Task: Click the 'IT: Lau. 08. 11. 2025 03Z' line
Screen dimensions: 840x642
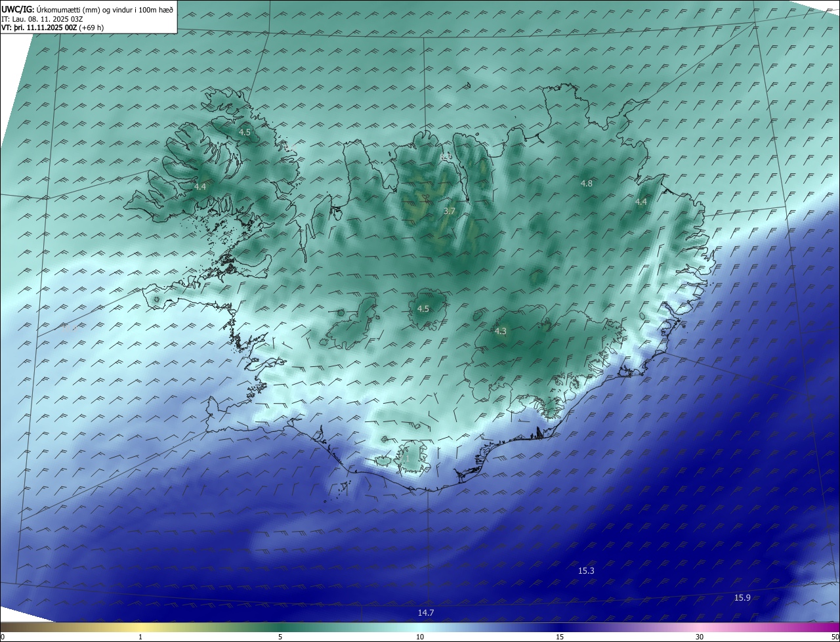Action: [41, 19]
